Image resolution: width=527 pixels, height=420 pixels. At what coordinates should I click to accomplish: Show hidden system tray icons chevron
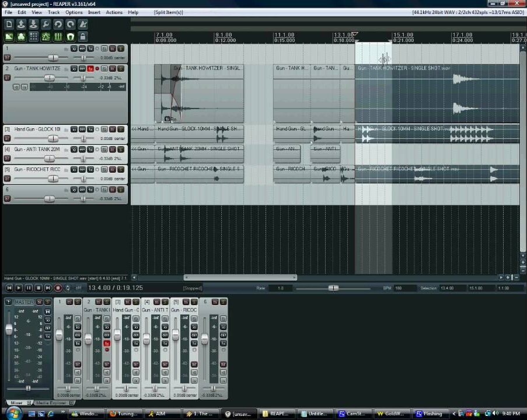point(455,414)
